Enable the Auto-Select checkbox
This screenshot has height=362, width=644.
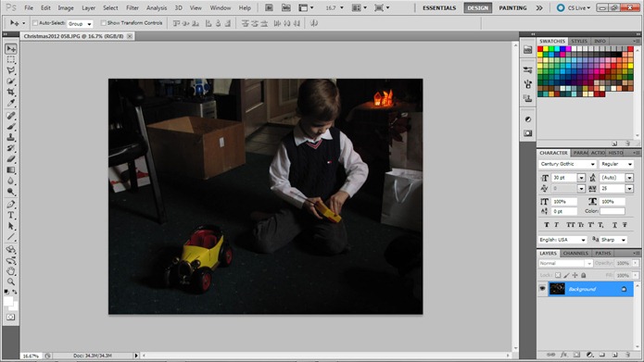tap(35, 23)
